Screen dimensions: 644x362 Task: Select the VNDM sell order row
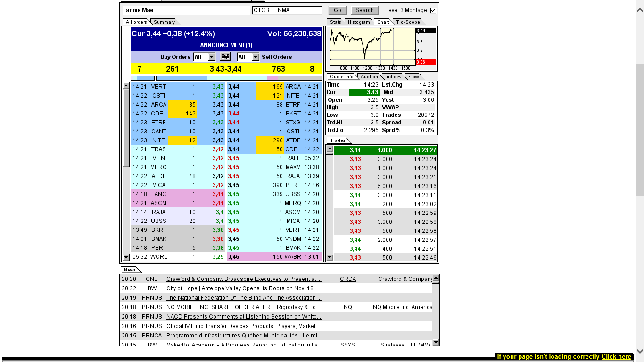tap(274, 239)
